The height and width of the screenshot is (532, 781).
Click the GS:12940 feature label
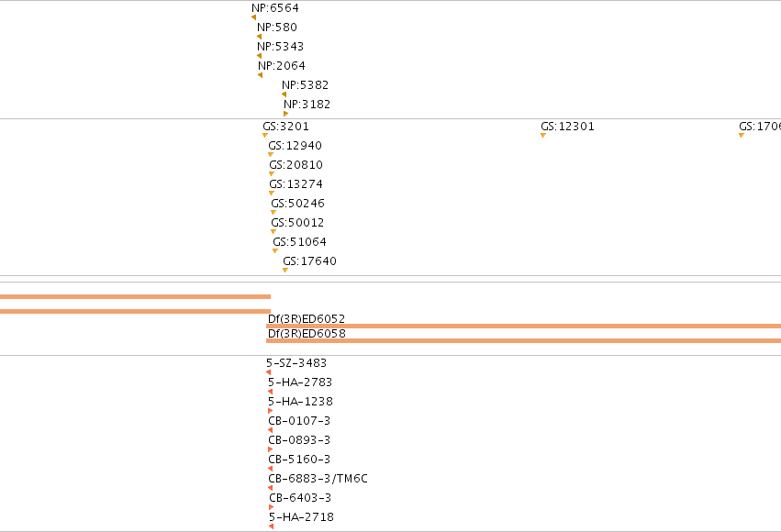click(x=295, y=146)
